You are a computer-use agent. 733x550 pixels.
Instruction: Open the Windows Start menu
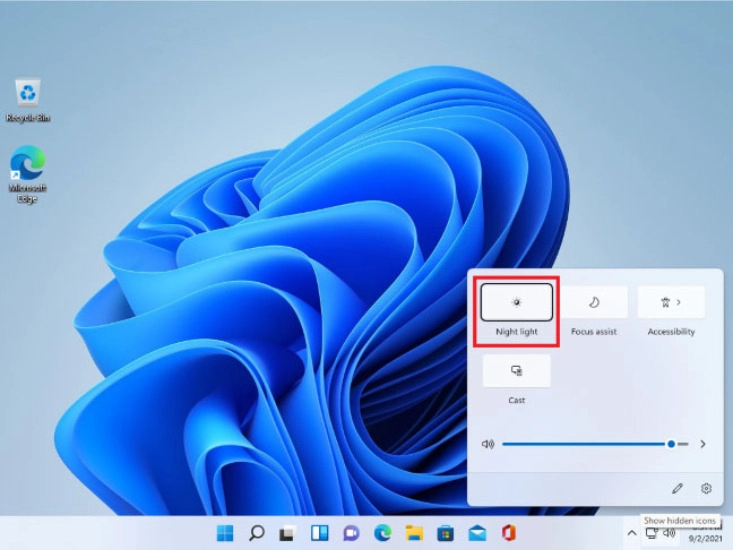click(x=225, y=533)
